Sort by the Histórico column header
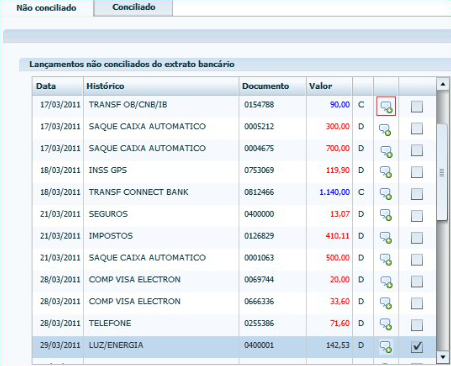Viewport: 451px width, 366px height. (161, 86)
